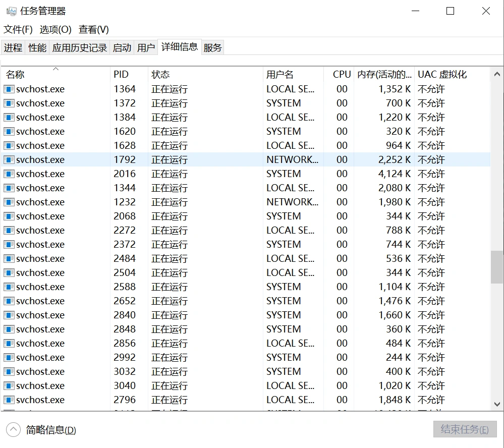Open the 选项(O) menu
The image size is (504, 448).
coord(55,30)
